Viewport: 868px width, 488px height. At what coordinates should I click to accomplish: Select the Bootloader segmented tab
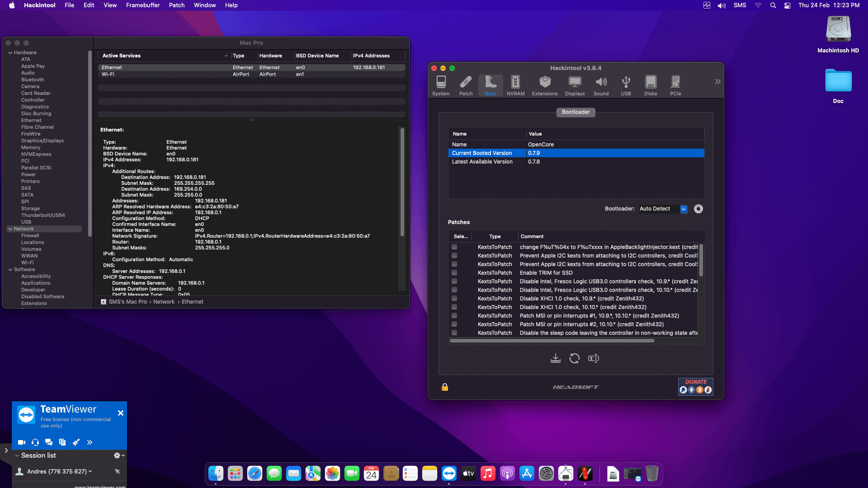pyautogui.click(x=576, y=112)
